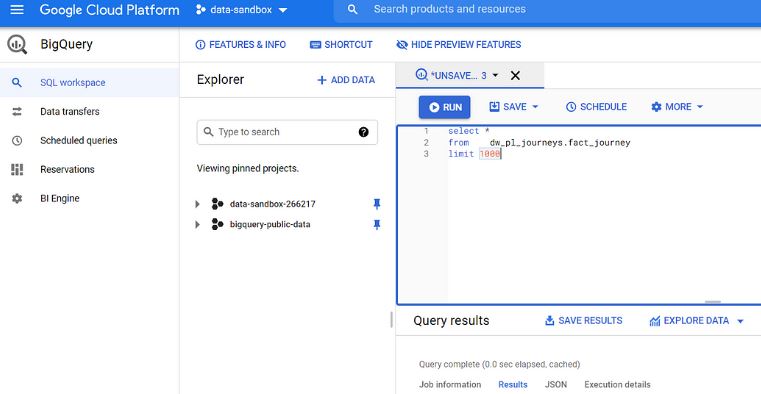This screenshot has width=761, height=394.
Task: Click the Viewing pinned projects text
Action: (x=248, y=169)
